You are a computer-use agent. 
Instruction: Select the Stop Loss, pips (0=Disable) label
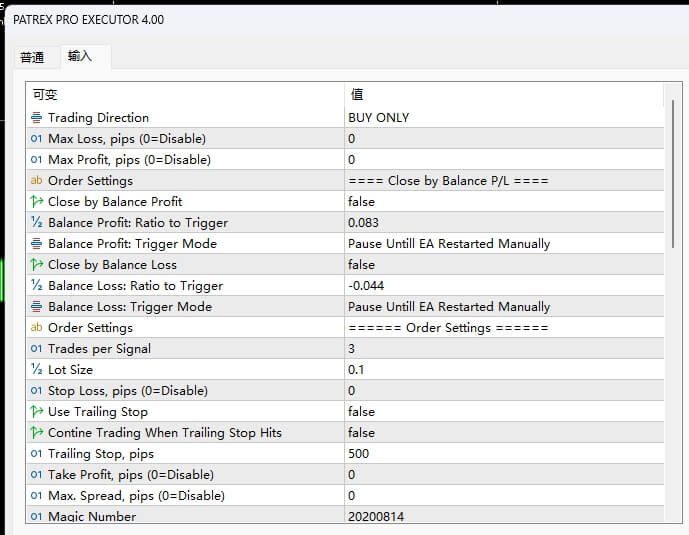click(128, 391)
